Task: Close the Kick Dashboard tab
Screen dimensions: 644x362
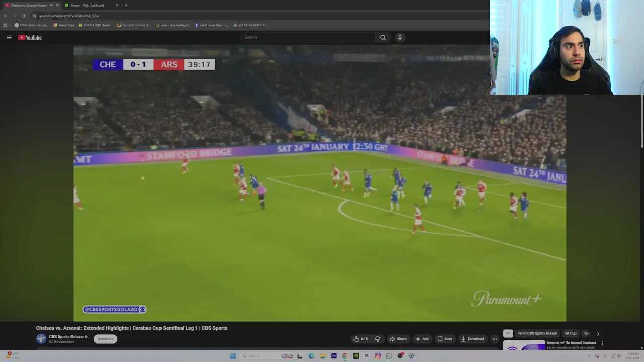Action: [x=117, y=5]
